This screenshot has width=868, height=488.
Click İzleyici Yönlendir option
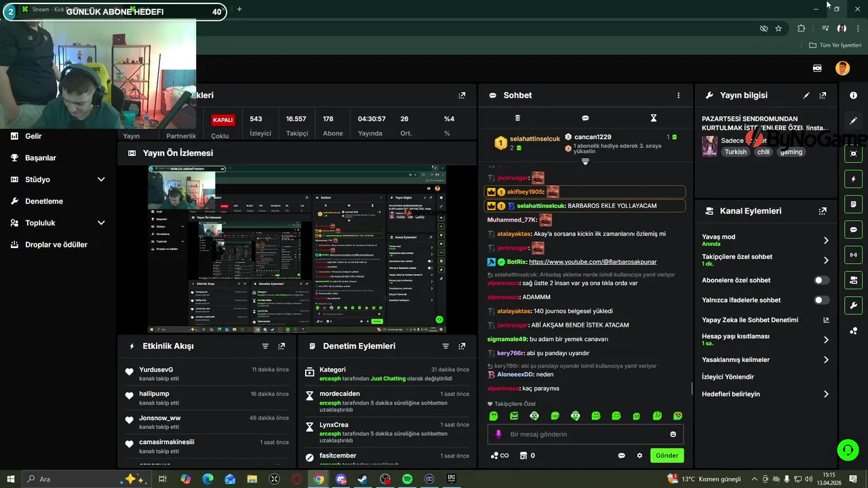pos(728,377)
